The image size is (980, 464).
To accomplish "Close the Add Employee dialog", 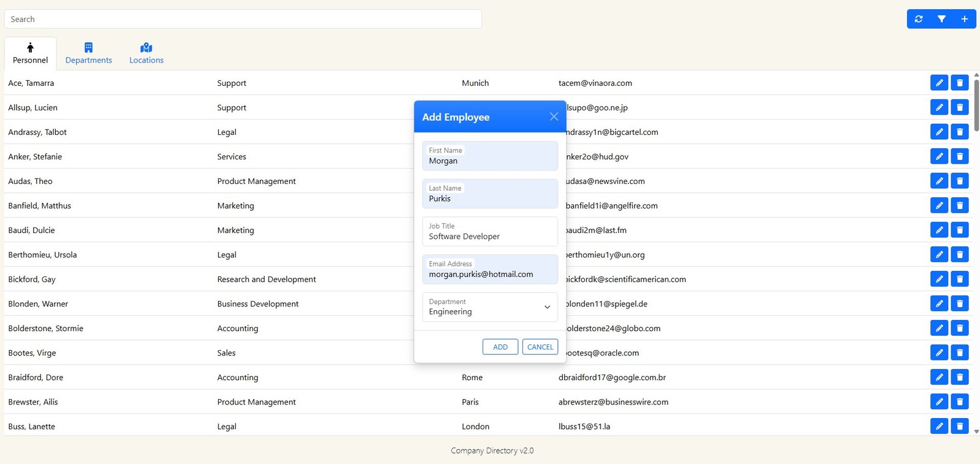I will (554, 116).
